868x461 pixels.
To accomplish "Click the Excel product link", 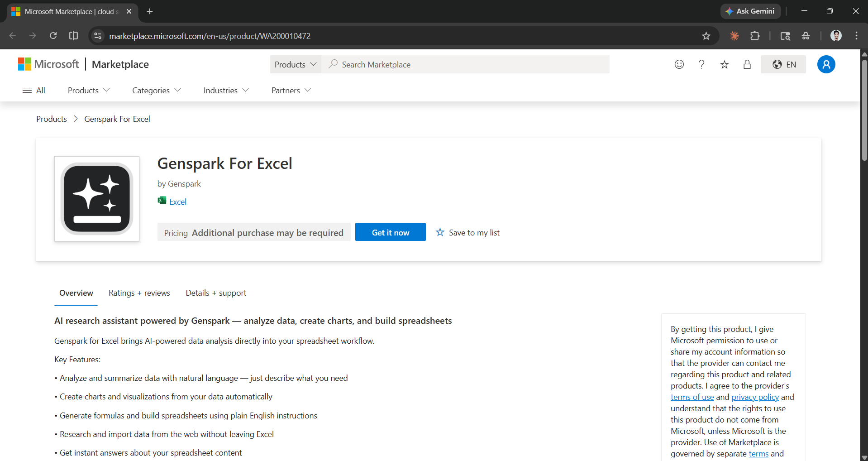I will pyautogui.click(x=178, y=202).
